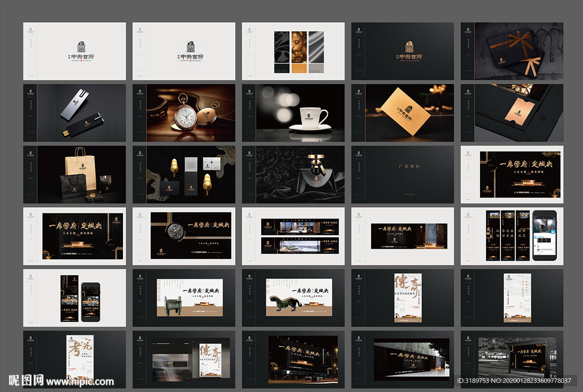
Task: Select the long wall fence ad slide
Action: tap(403, 360)
